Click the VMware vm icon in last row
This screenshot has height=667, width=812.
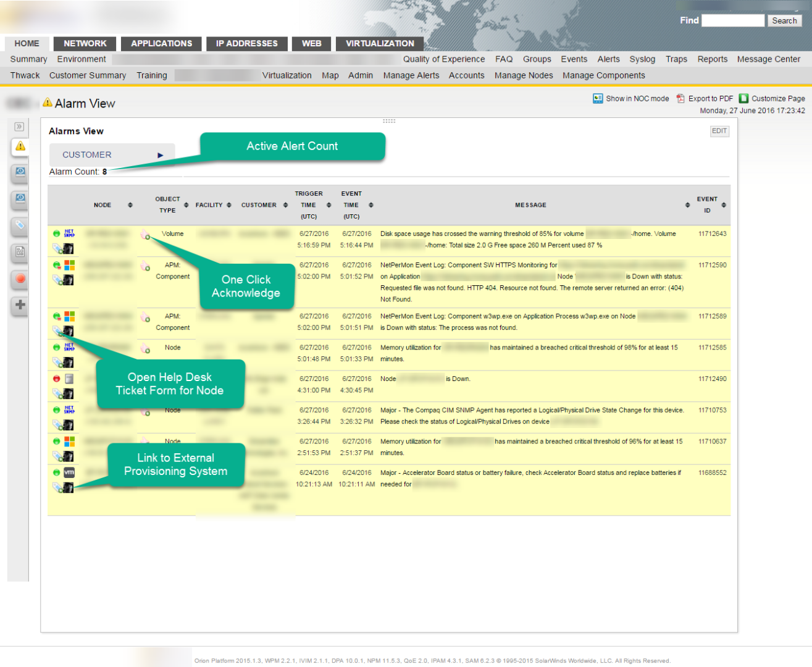[x=69, y=472]
